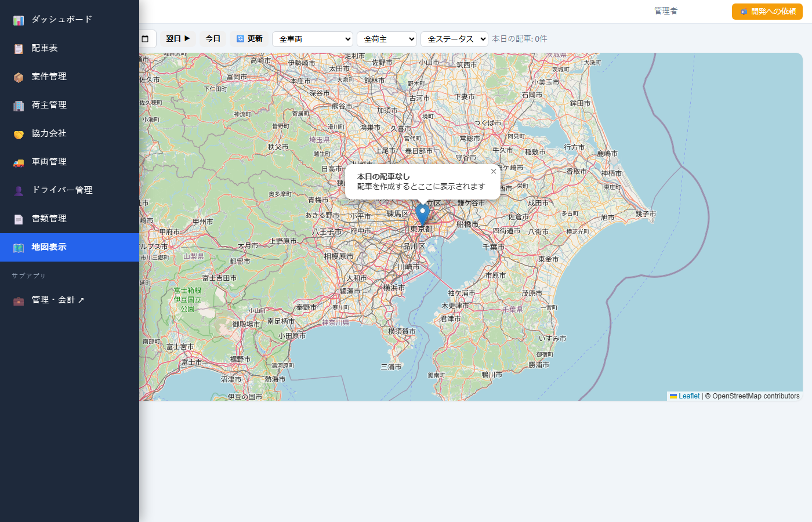Click the refresh icon on the 更新 button
Screen dimensions: 812x522
240,38
